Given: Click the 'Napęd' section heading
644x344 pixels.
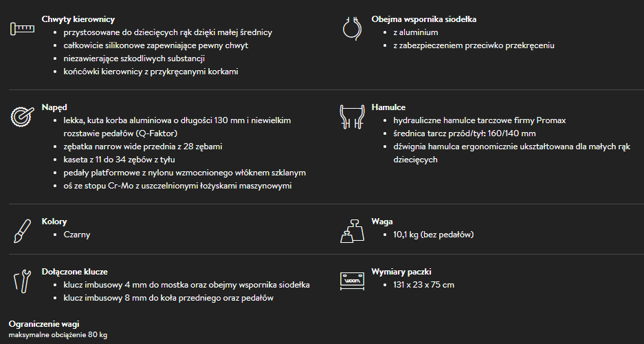Looking at the screenshot, I should point(55,107).
